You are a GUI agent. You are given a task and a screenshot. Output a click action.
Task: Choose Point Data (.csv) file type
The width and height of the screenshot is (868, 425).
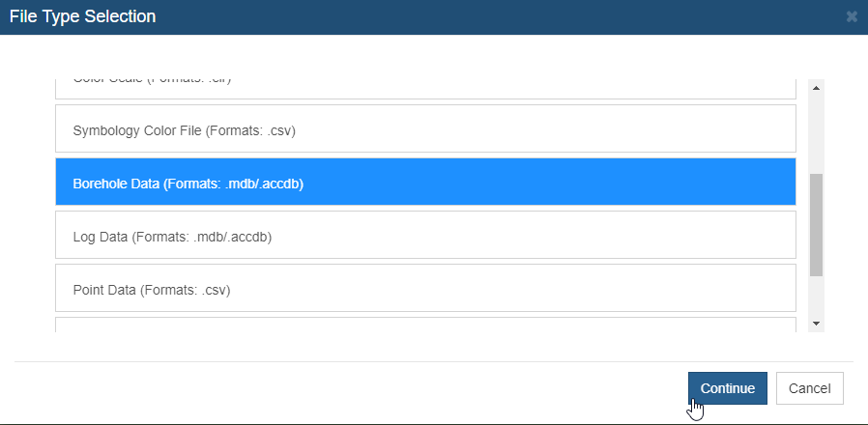click(425, 288)
